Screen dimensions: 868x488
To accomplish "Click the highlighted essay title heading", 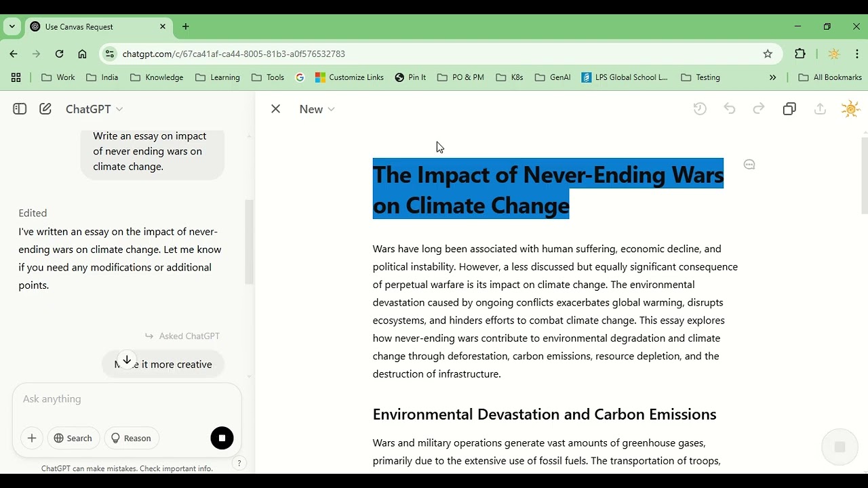I will 548,190.
